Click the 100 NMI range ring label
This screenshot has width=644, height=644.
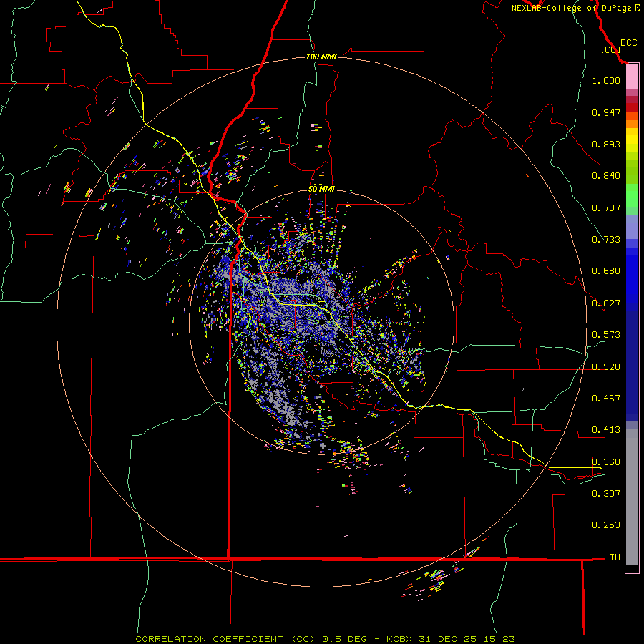pos(321,57)
